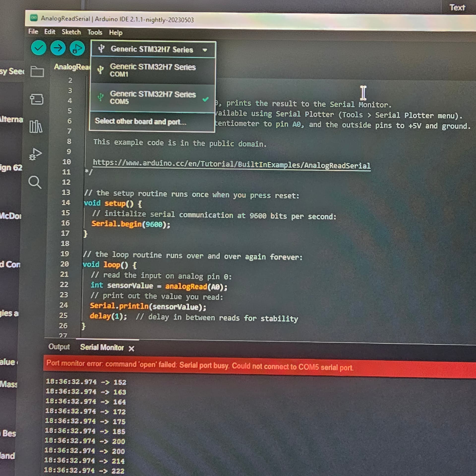Open the File menu
Screen dimensions: 476x476
click(33, 31)
